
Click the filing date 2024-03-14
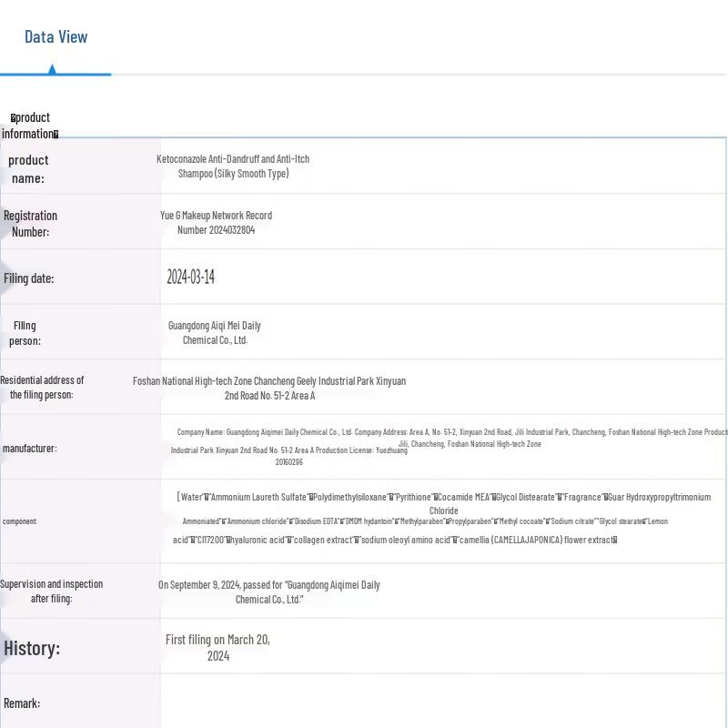(190, 278)
